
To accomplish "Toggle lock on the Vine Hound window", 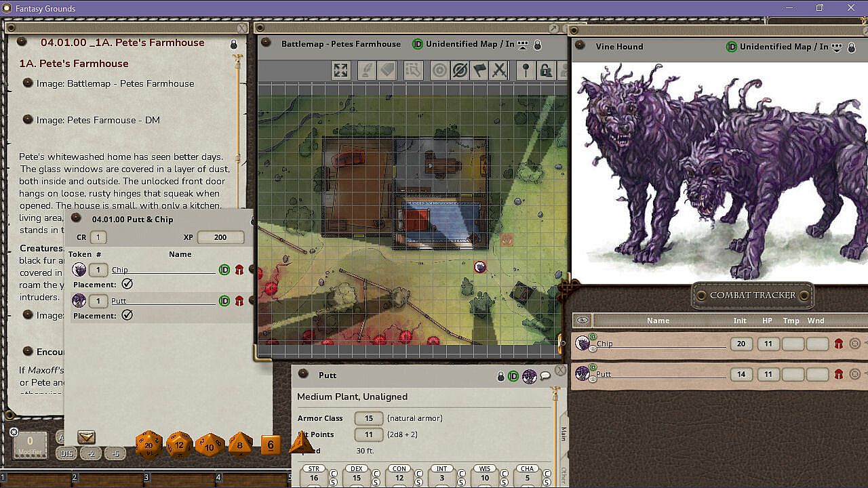I will tap(852, 47).
